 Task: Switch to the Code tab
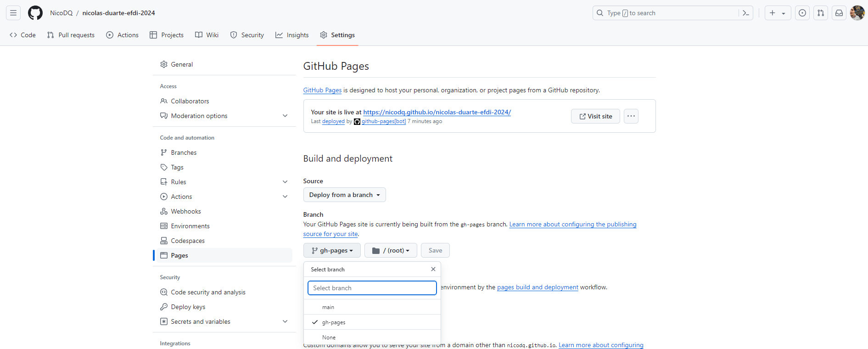coord(22,35)
